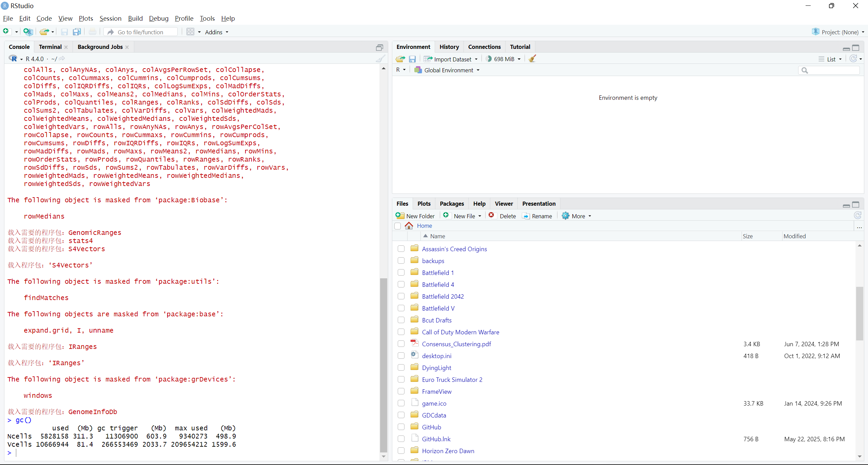Expand the More gear menu in Files

[x=576, y=216]
